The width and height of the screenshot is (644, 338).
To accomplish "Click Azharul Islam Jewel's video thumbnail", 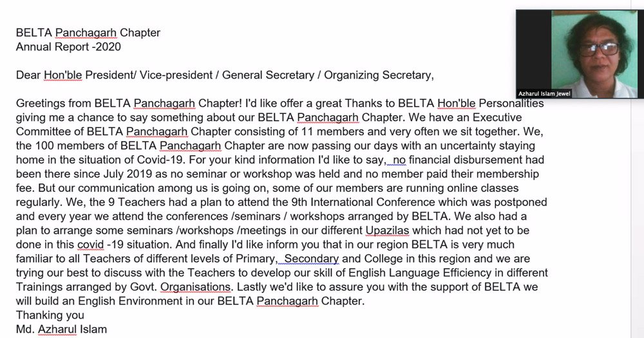I will pos(580,54).
